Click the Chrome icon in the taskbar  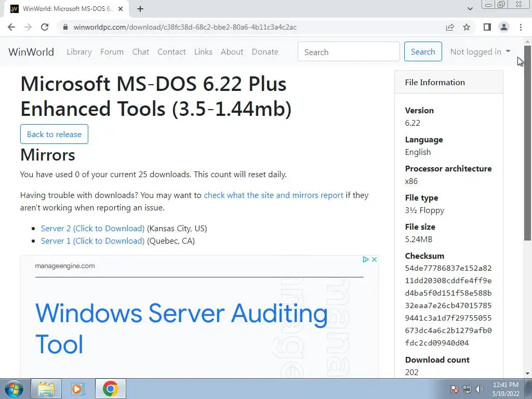click(110, 389)
